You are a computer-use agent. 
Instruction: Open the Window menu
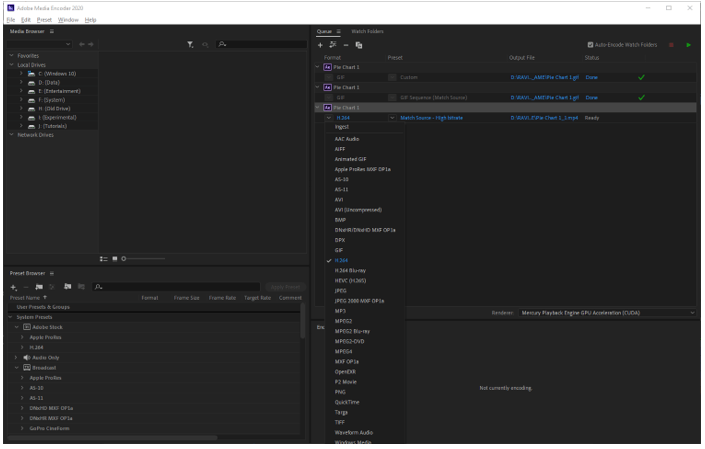68,20
